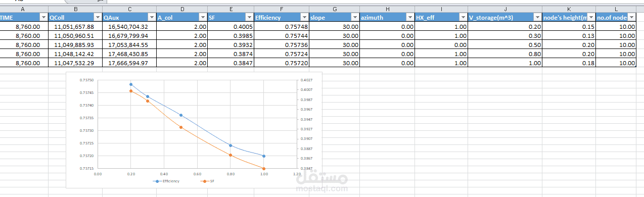Select the QAux cell 17,053,844.55

coord(129,44)
